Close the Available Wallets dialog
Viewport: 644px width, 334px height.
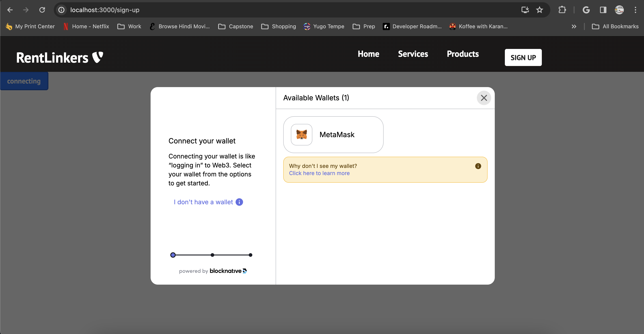point(484,98)
